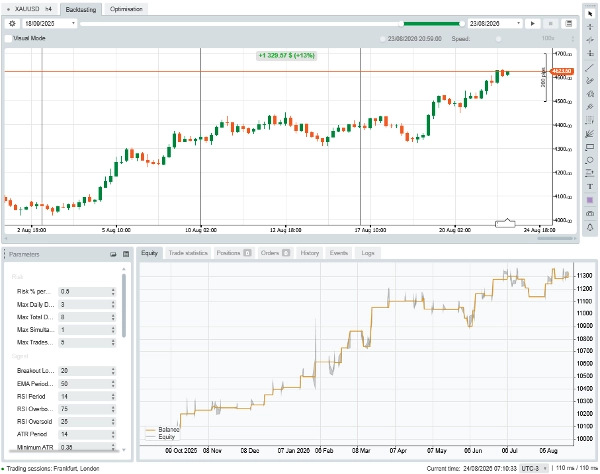Image resolution: width=600 pixels, height=474 pixels.
Task: Click the Minimum ATR value field
Action: pyautogui.click(x=85, y=447)
